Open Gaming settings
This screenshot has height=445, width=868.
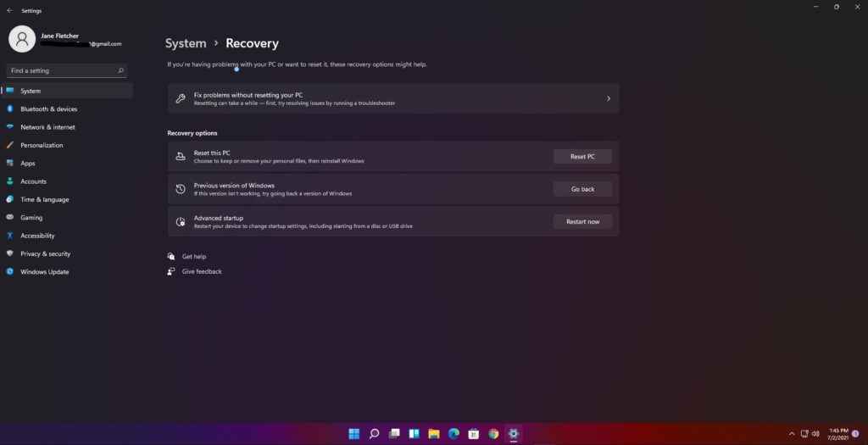67,218
